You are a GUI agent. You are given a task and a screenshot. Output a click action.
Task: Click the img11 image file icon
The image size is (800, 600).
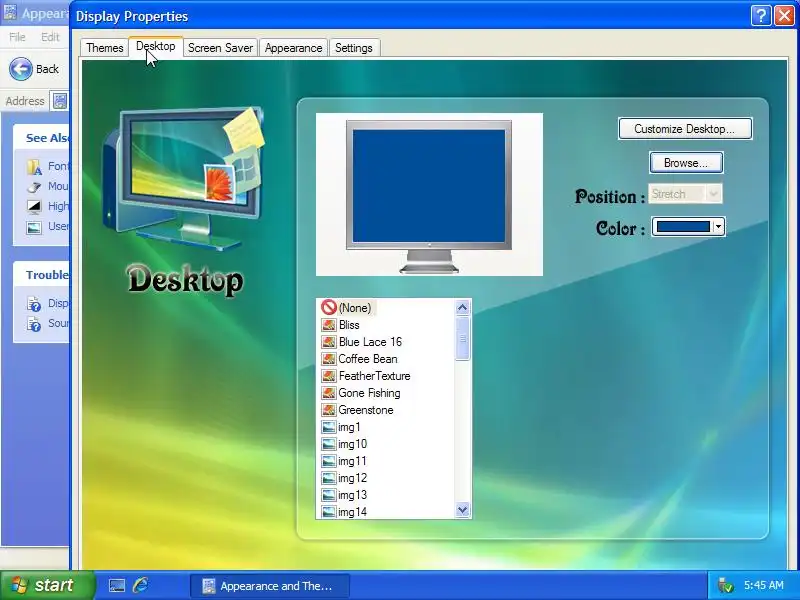pyautogui.click(x=329, y=461)
